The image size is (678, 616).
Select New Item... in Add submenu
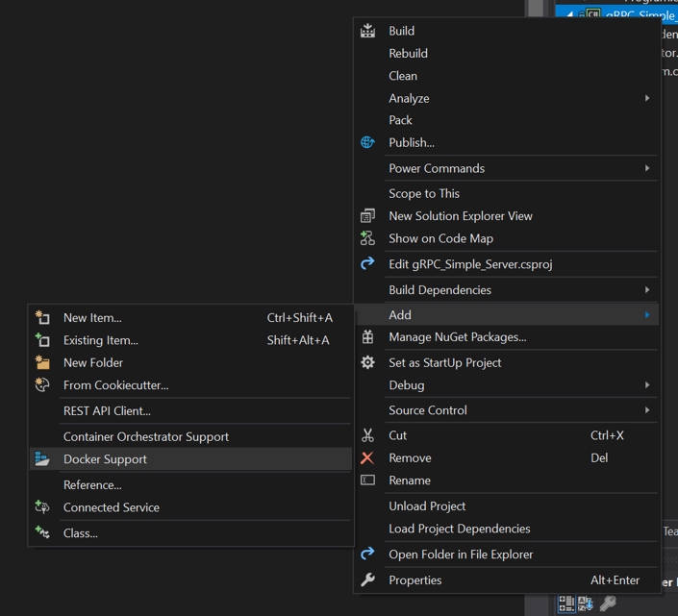(92, 318)
